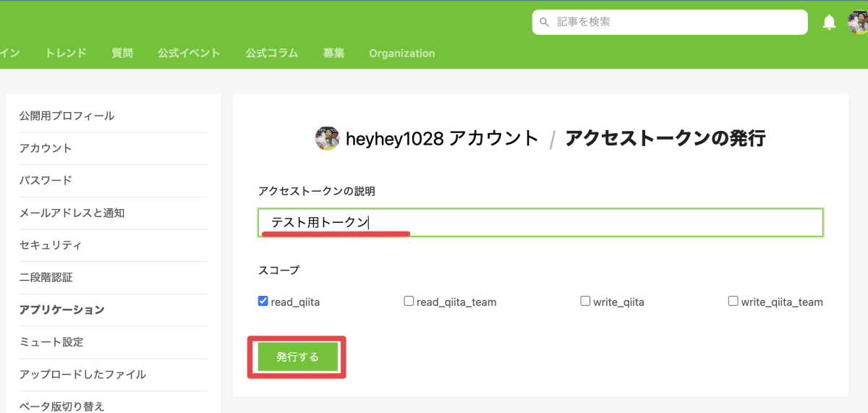868x413 pixels.
Task: Check the write_qiita scope checkbox
Action: (x=585, y=301)
